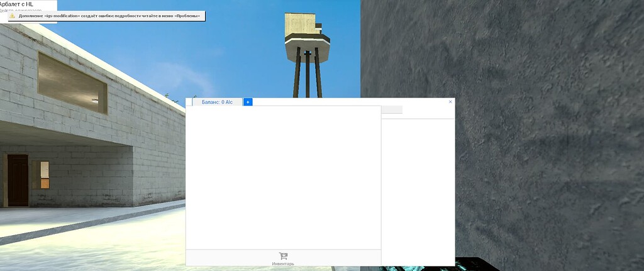Click the Инвентарь text label
Image resolution: width=644 pixels, height=271 pixels.
(283, 263)
